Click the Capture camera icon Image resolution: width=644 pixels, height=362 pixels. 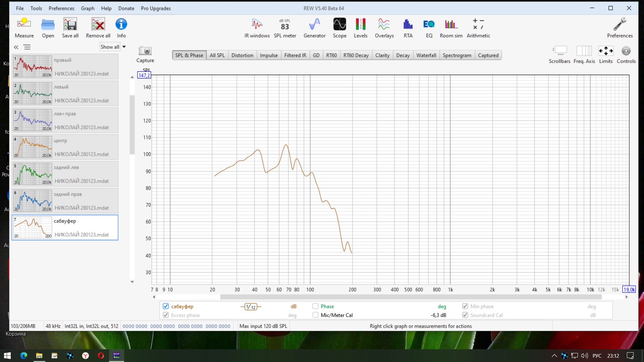[x=145, y=51]
